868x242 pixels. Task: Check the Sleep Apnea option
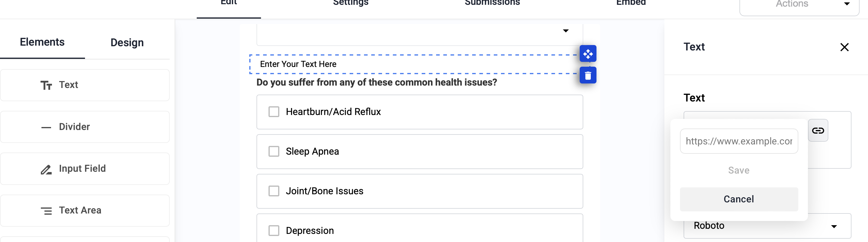273,151
